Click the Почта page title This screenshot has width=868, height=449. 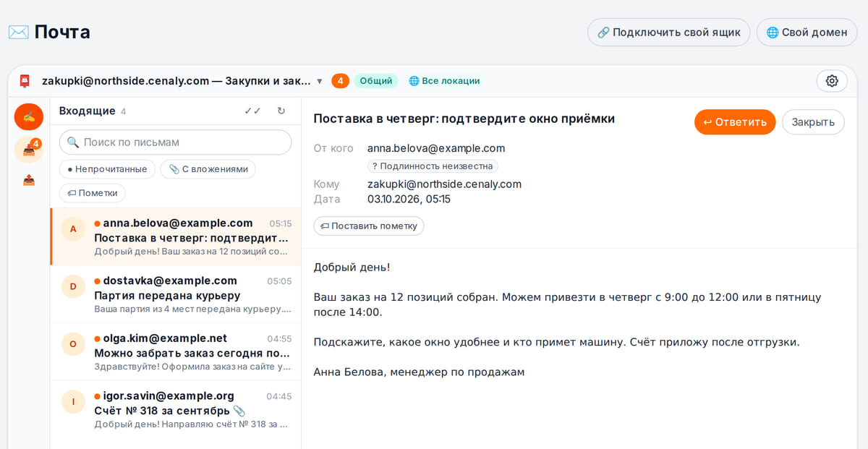62,32
